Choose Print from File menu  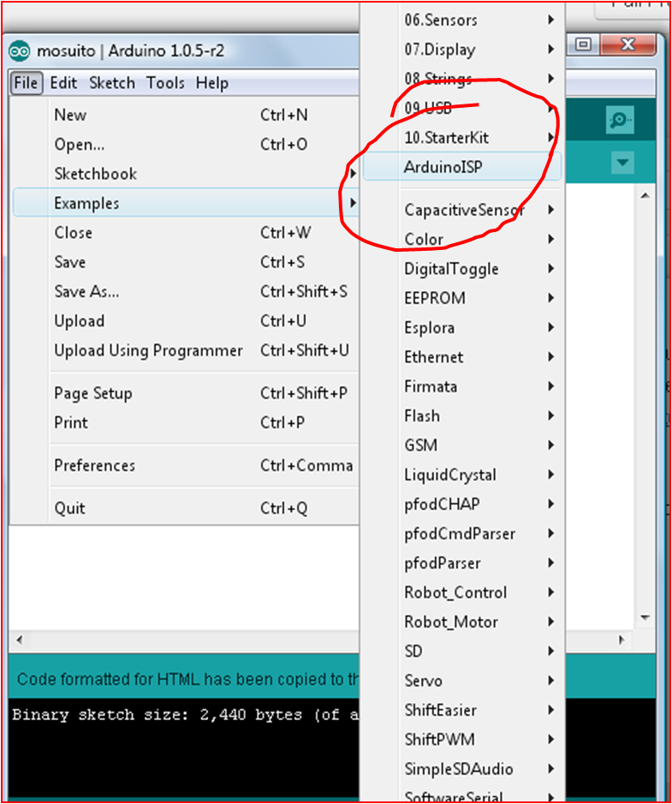(x=186, y=423)
